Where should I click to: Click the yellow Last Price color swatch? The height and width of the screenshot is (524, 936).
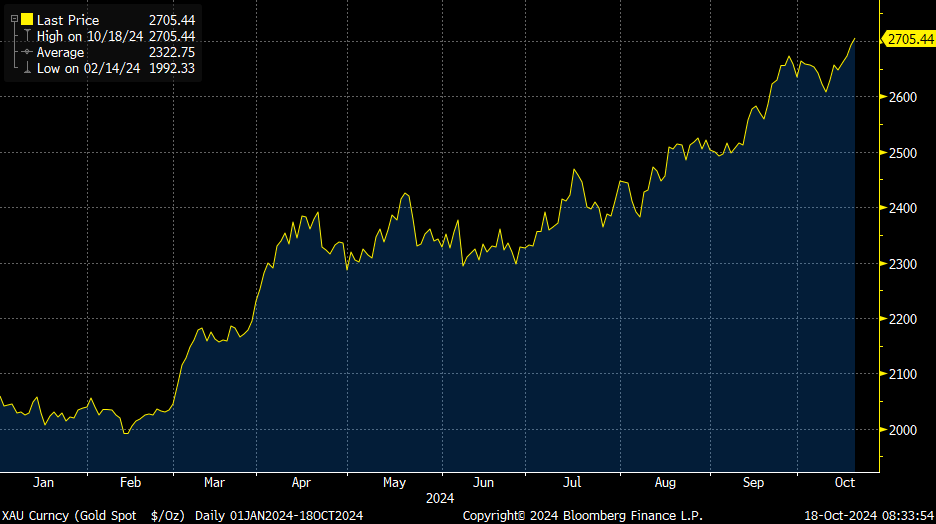click(x=27, y=19)
